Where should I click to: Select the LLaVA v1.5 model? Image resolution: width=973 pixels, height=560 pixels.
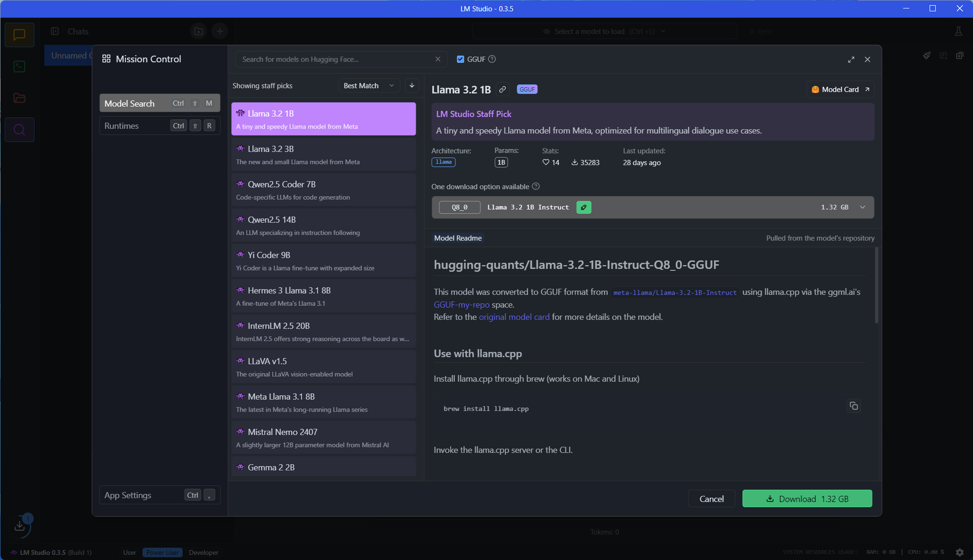323,367
